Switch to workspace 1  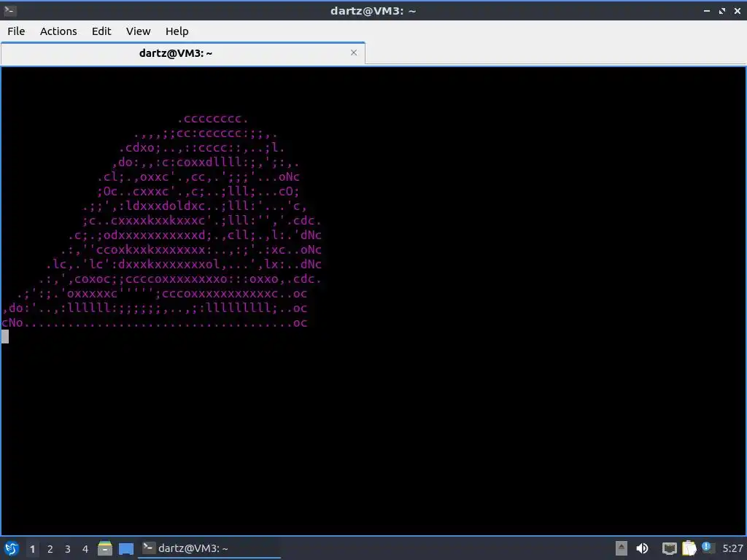click(x=32, y=549)
